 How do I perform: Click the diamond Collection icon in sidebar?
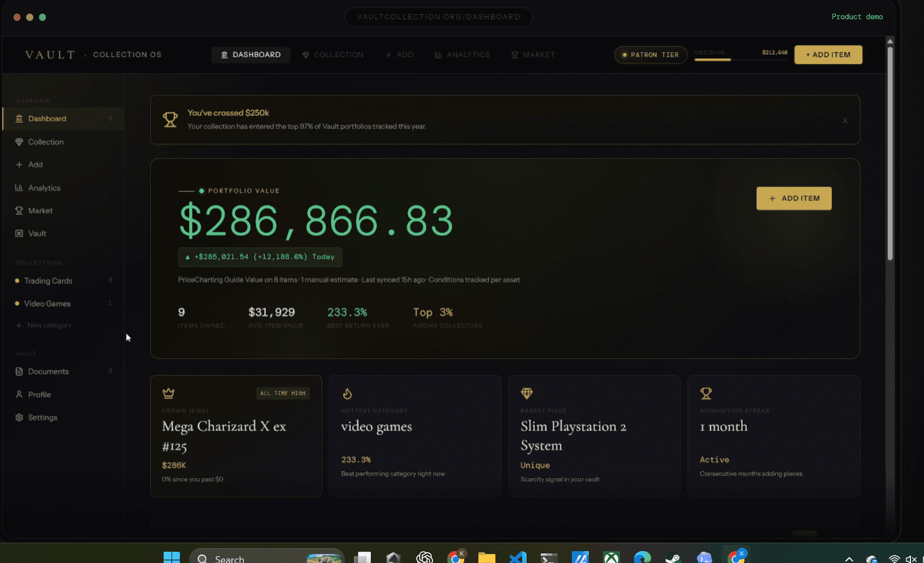click(19, 142)
